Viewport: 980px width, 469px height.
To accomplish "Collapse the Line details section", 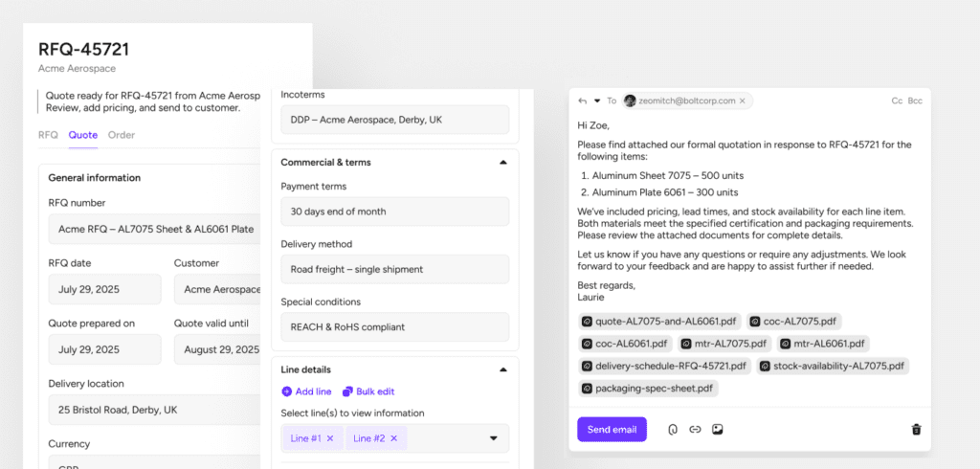I will [x=503, y=369].
